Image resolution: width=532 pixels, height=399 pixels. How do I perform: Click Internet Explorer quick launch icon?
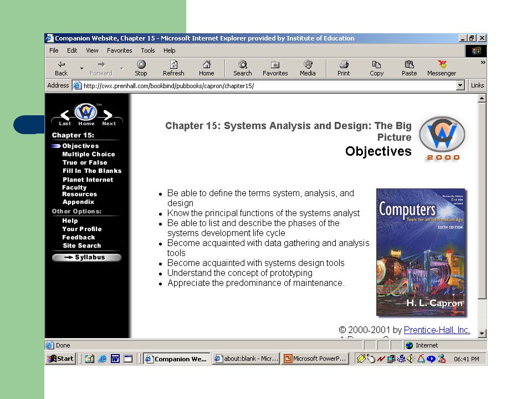point(103,359)
